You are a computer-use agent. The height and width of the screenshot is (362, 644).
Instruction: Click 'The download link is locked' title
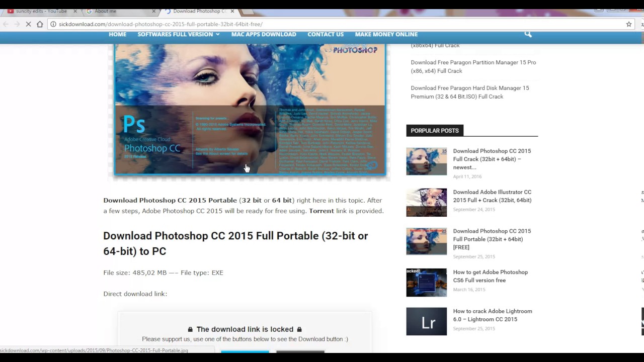pos(245,329)
